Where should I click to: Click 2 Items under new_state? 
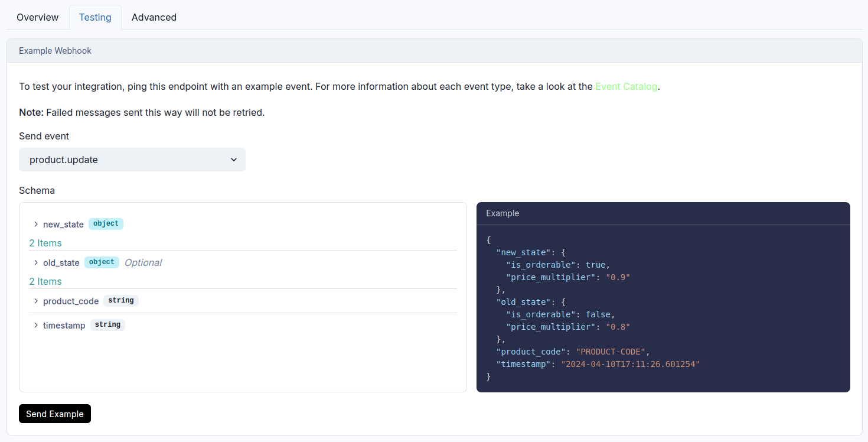coord(45,243)
